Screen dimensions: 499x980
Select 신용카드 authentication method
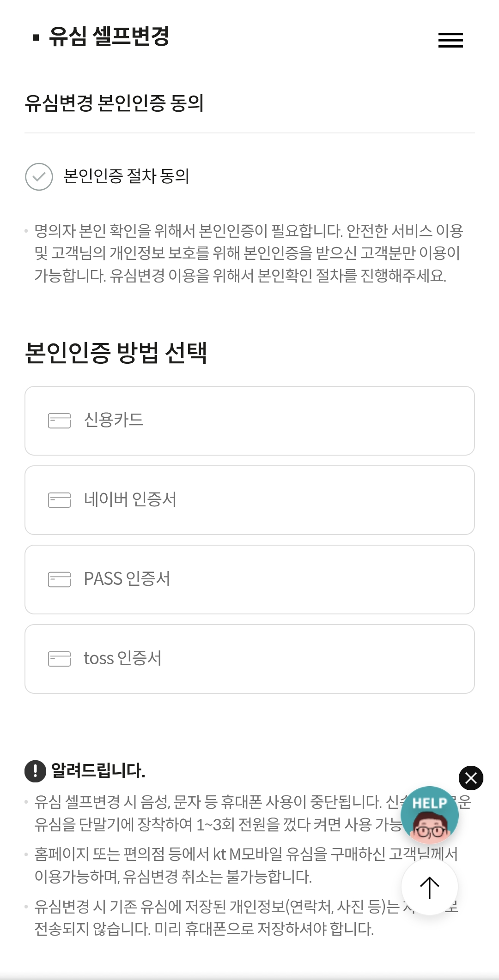(x=249, y=421)
